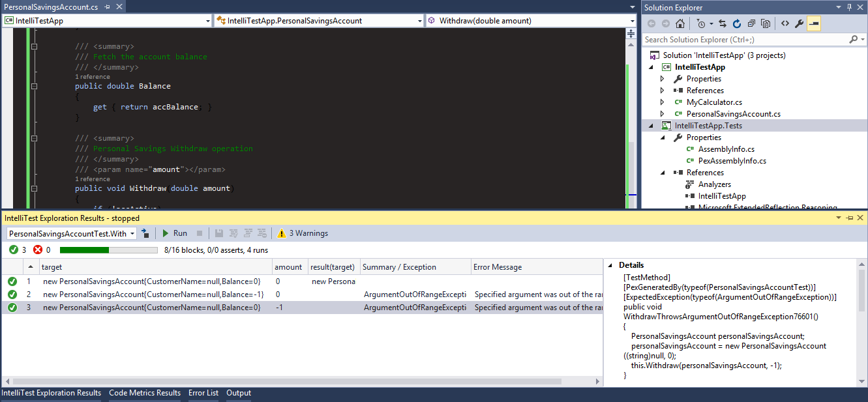Click the Solution 'IntelliTestApp' root icon
Image resolution: width=868 pixels, height=402 pixels.
coord(654,55)
